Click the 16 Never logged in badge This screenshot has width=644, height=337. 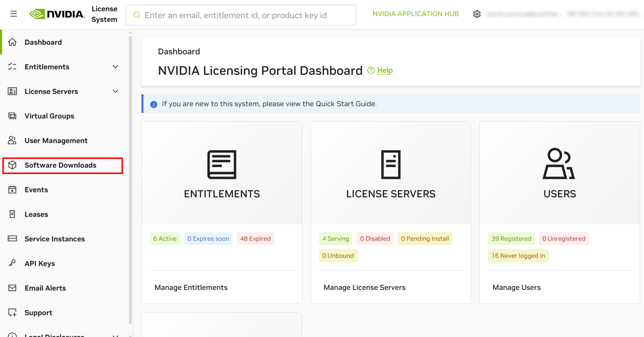tap(518, 255)
